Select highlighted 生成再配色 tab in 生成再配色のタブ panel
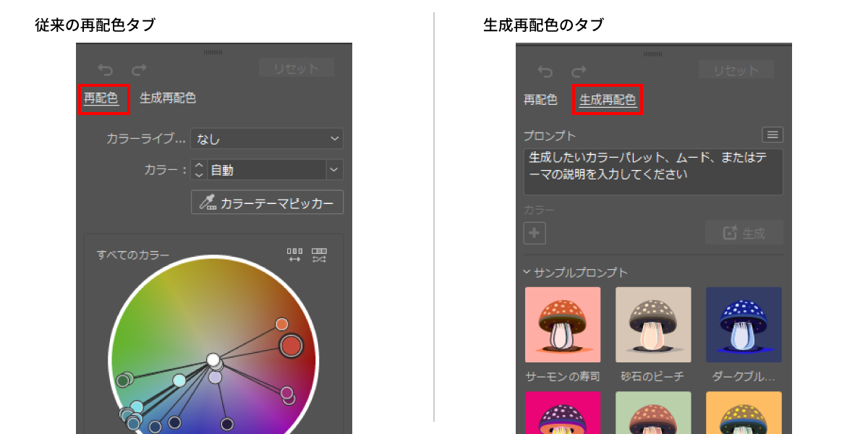 tap(608, 101)
